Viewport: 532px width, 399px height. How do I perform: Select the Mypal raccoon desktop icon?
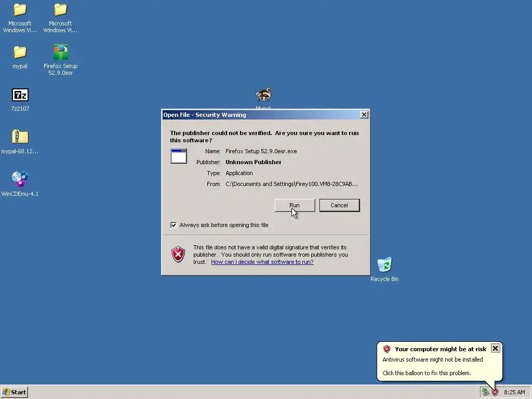tap(263, 95)
